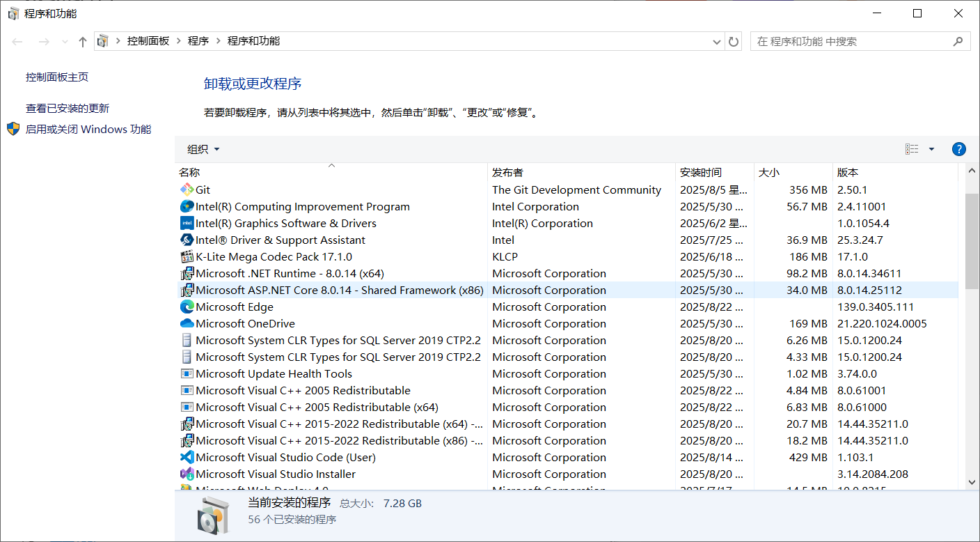Click 控制面板 in the breadcrumb
The width and height of the screenshot is (980, 542).
pos(148,41)
